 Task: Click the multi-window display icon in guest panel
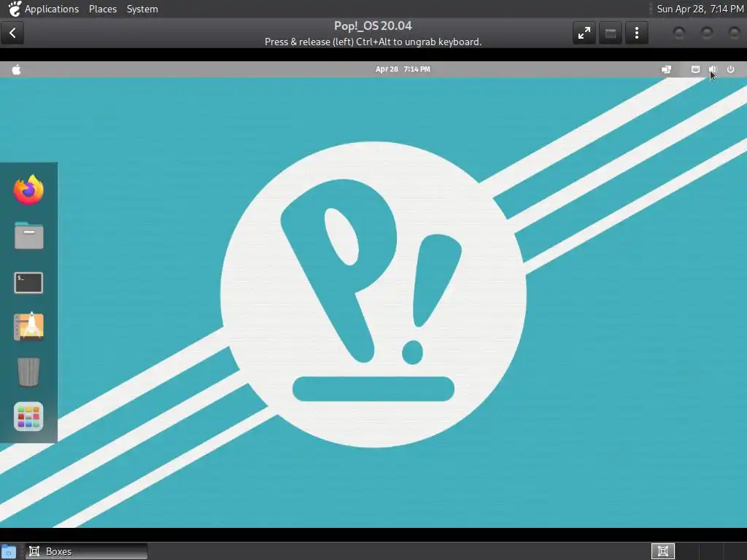667,69
